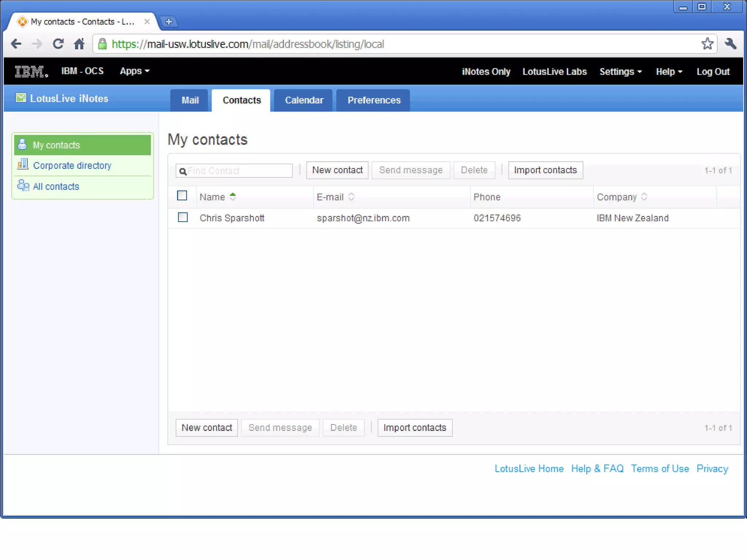Image resolution: width=747 pixels, height=560 pixels.
Task: Click the top New contact button
Action: (x=337, y=170)
